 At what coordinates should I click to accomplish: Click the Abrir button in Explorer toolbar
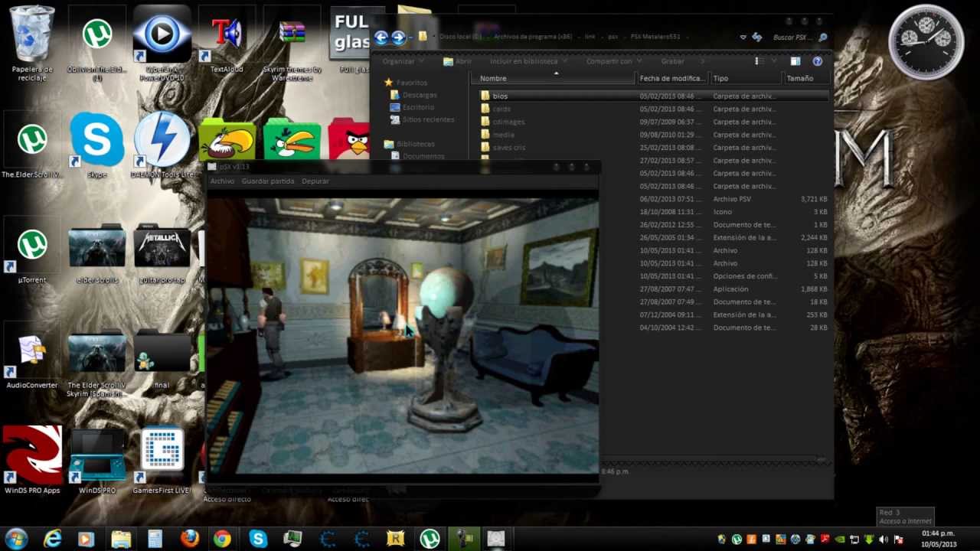[458, 61]
